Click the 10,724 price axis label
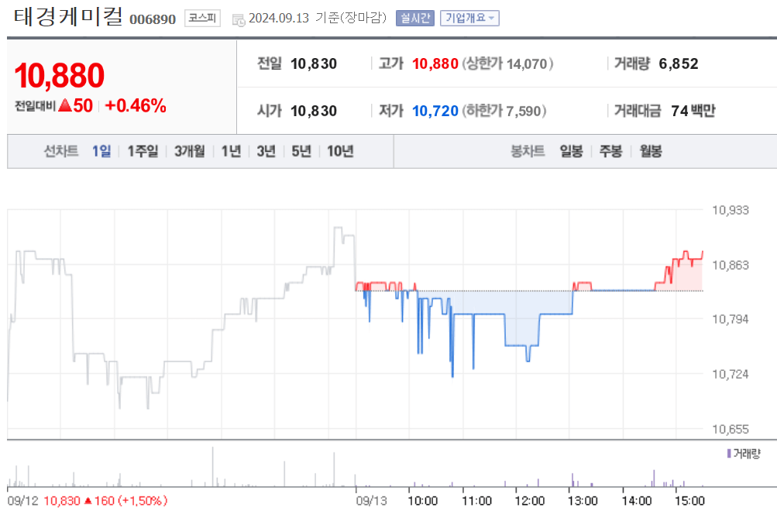Viewport: 777px width, 532px height. click(x=731, y=375)
